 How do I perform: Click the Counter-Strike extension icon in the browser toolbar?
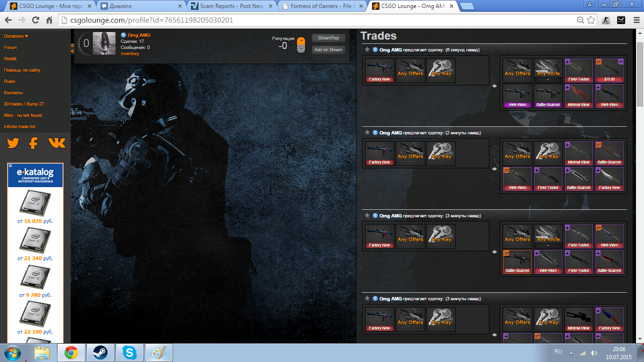(606, 20)
